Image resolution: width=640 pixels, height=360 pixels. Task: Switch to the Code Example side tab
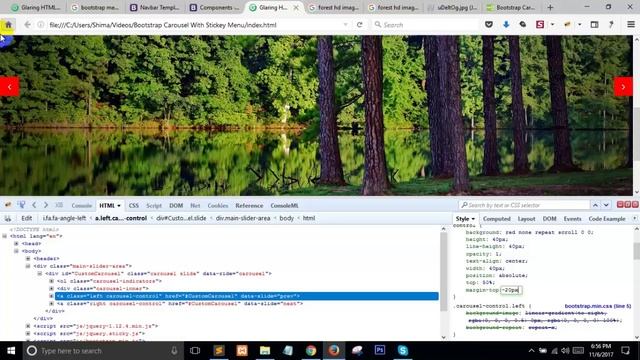pos(607,219)
